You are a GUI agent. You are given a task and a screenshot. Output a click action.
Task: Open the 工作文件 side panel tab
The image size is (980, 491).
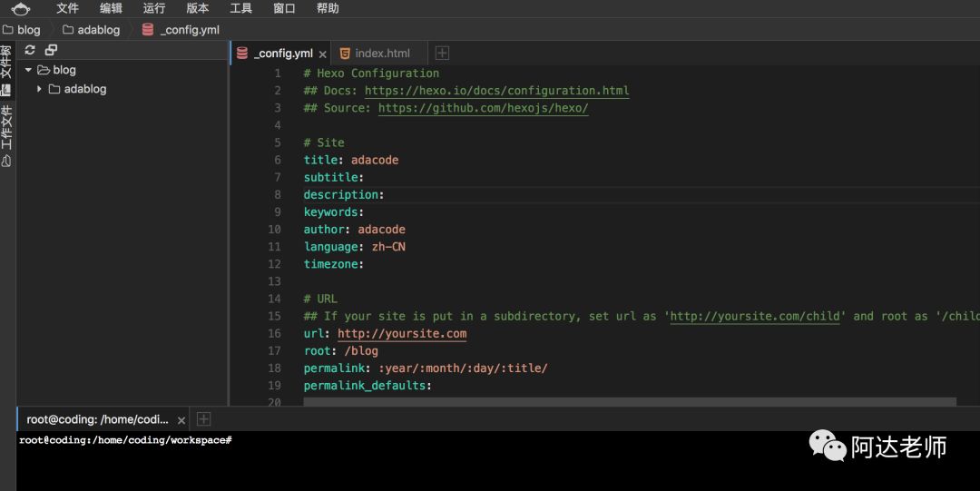tap(6, 134)
